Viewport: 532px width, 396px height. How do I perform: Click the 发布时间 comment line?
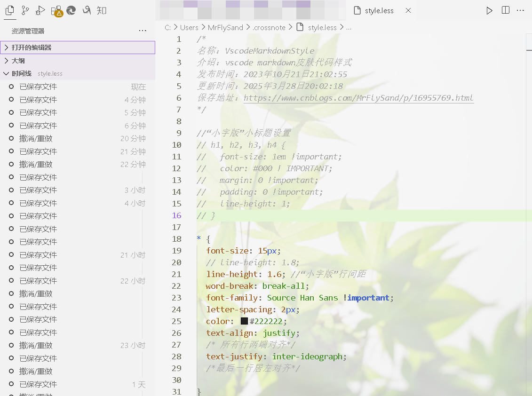(x=272, y=74)
